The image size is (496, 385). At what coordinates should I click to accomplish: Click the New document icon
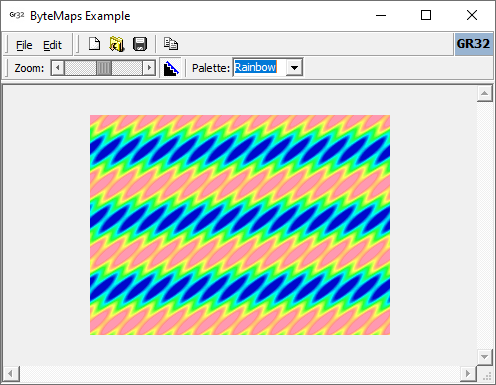(x=94, y=44)
